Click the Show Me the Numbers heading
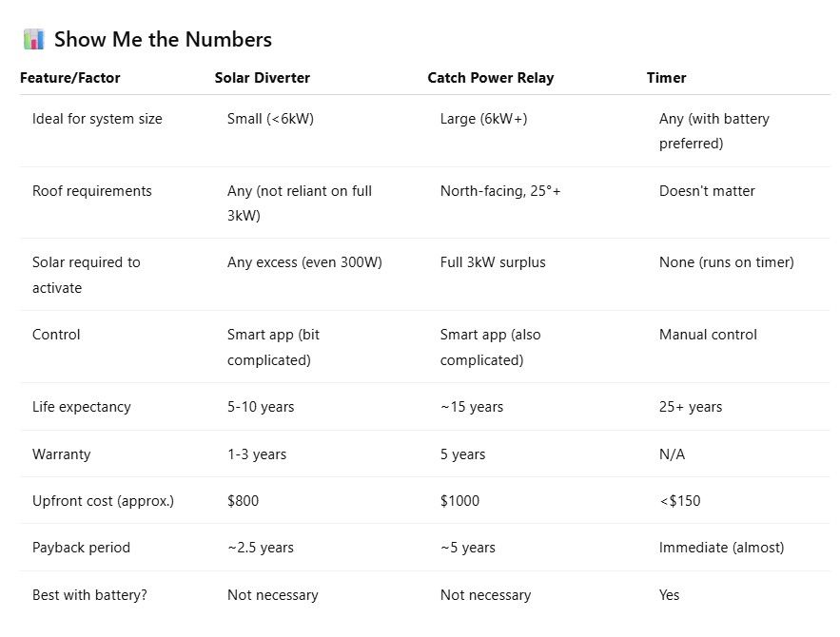Image resolution: width=840 pixels, height=637 pixels. click(163, 40)
